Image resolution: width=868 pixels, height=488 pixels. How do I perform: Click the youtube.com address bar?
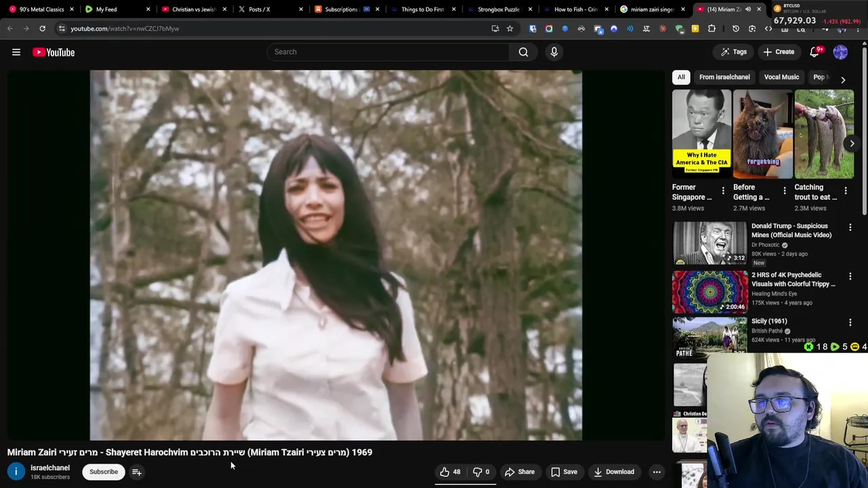coord(271,28)
